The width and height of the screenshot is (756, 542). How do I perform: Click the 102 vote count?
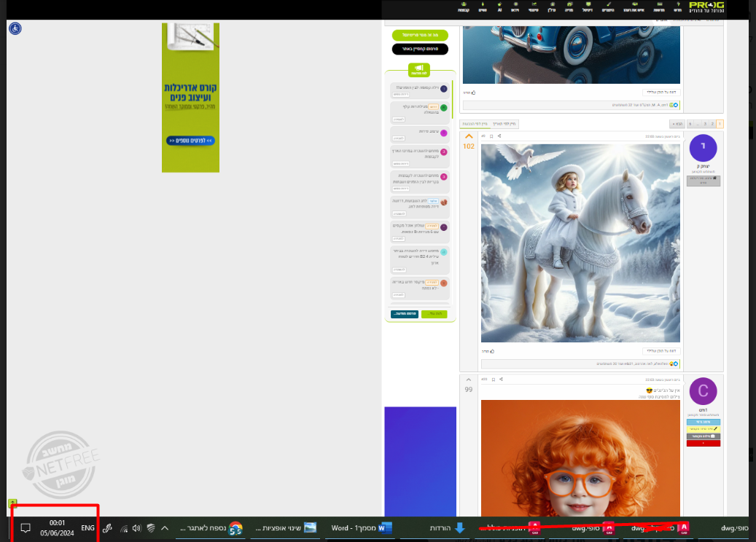(x=469, y=146)
